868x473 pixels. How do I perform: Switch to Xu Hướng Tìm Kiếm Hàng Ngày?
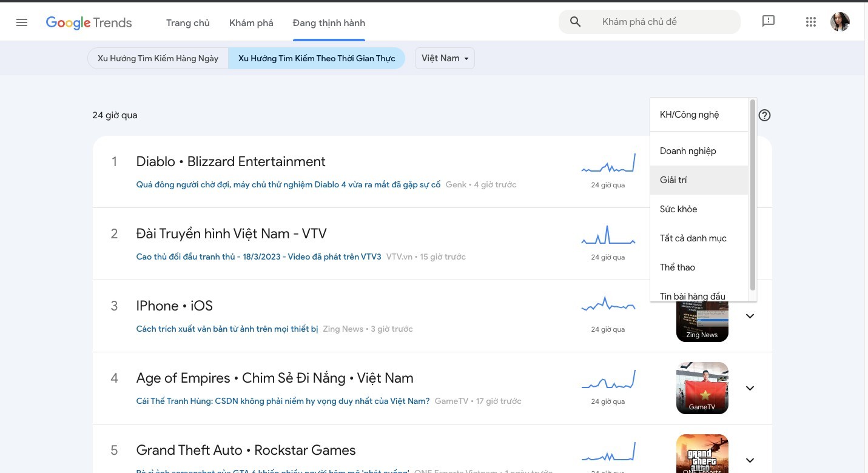pyautogui.click(x=158, y=58)
